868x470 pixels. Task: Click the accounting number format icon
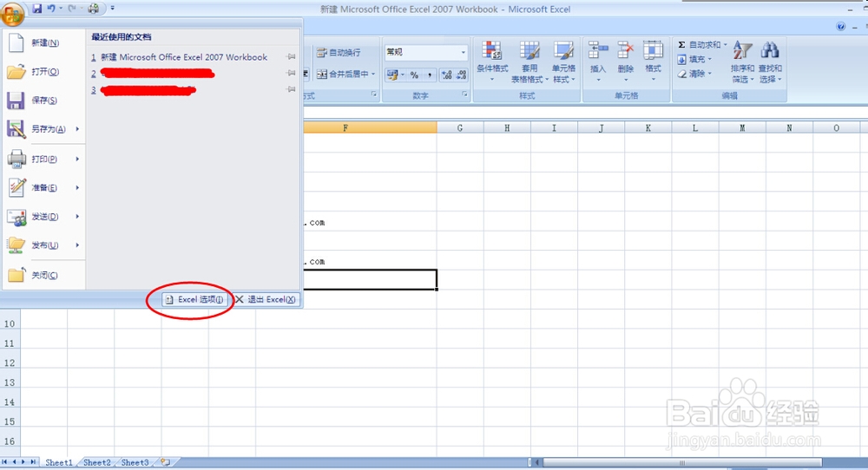pyautogui.click(x=392, y=75)
